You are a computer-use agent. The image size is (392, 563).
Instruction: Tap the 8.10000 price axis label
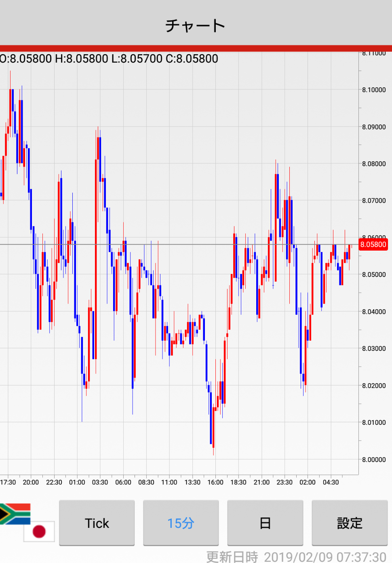374,90
